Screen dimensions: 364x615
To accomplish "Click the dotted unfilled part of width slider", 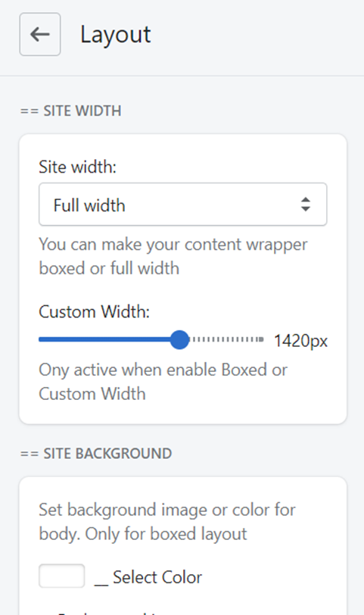I will 226,339.
